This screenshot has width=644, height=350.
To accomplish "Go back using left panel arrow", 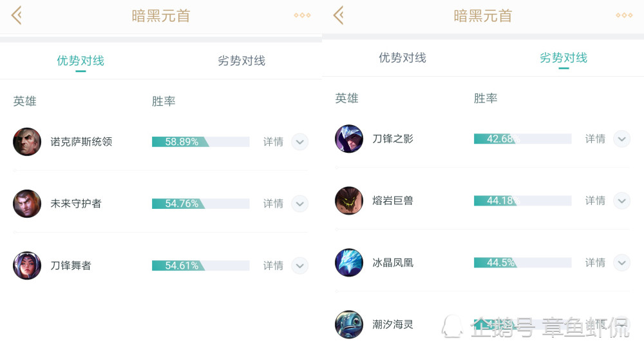I will click(17, 16).
